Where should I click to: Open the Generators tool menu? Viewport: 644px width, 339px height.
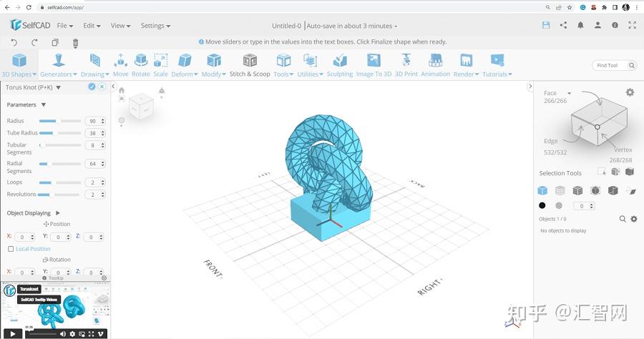[59, 65]
